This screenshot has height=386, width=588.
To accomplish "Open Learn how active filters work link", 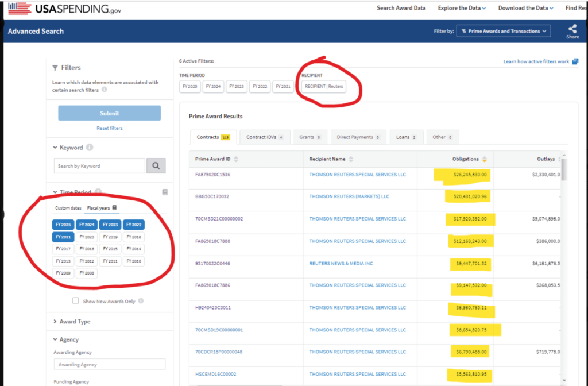I will click(536, 61).
